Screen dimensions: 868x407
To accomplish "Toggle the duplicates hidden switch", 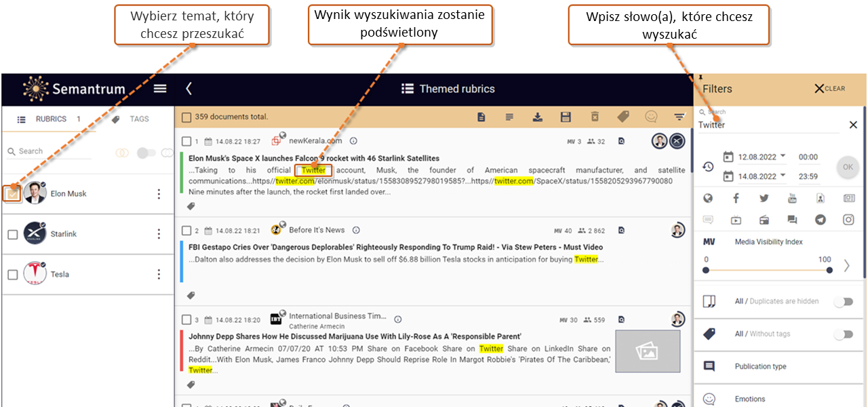I will click(x=844, y=302).
